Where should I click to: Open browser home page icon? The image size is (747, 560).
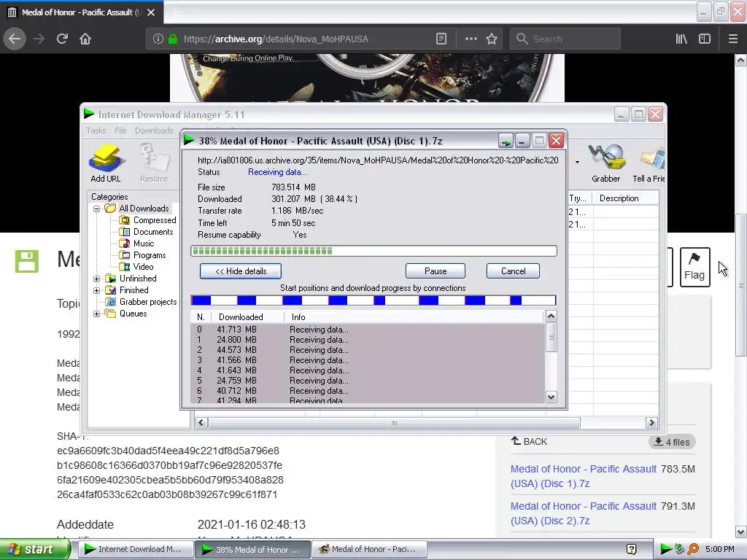point(85,39)
